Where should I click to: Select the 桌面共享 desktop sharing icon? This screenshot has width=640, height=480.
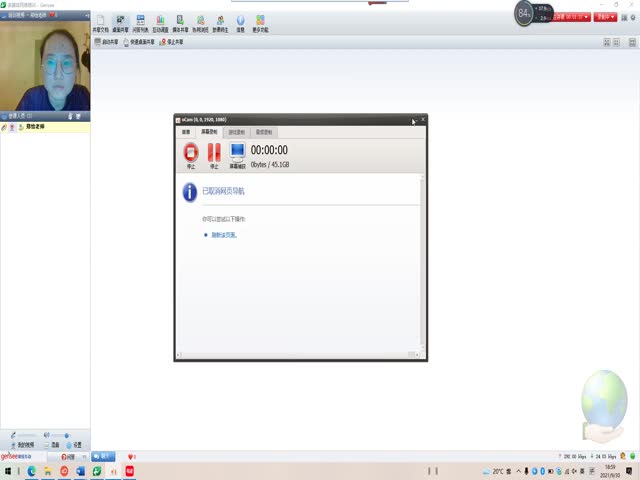pyautogui.click(x=121, y=23)
